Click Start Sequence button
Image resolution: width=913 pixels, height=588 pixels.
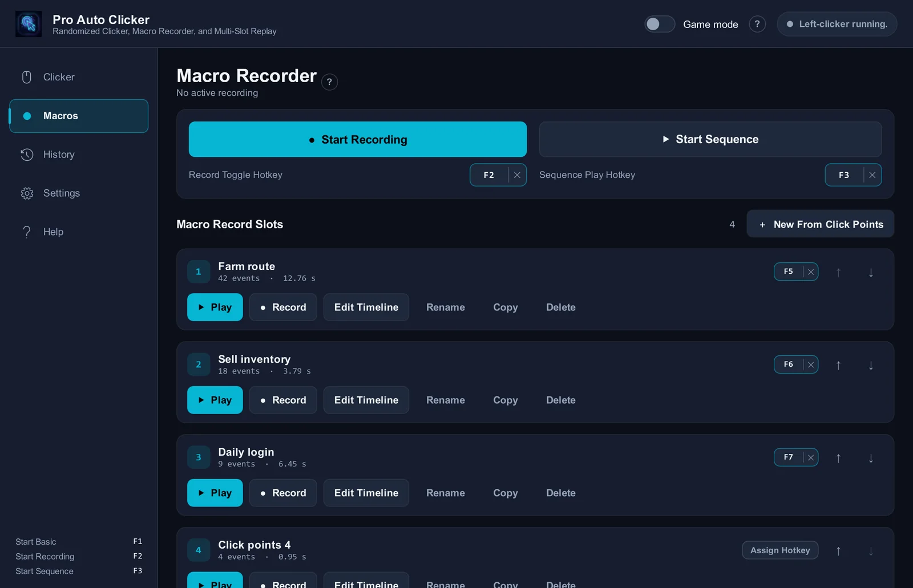710,139
